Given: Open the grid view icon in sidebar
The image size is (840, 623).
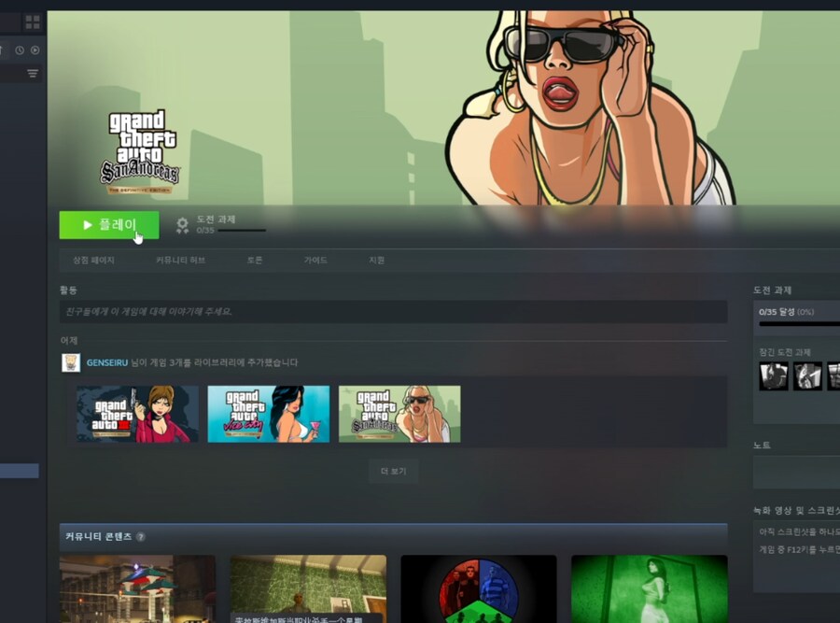Looking at the screenshot, I should (x=33, y=21).
